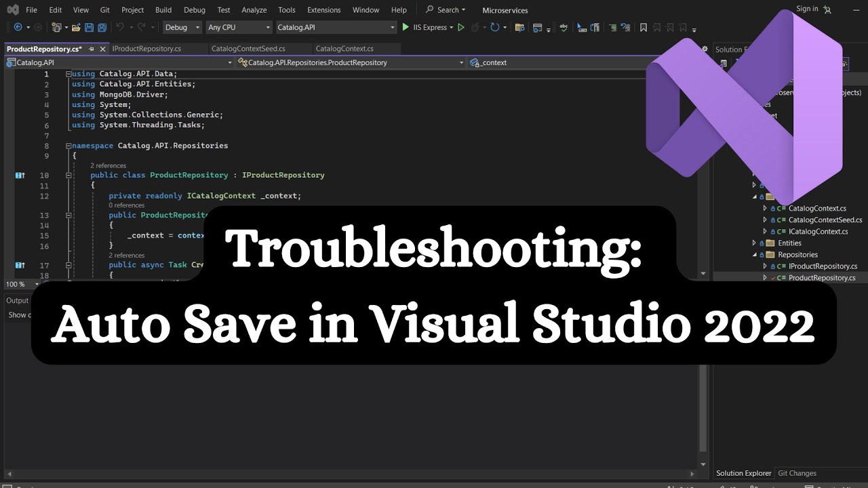Toggle a bookmark with the bookmark icon
868x488 pixels.
tap(644, 27)
